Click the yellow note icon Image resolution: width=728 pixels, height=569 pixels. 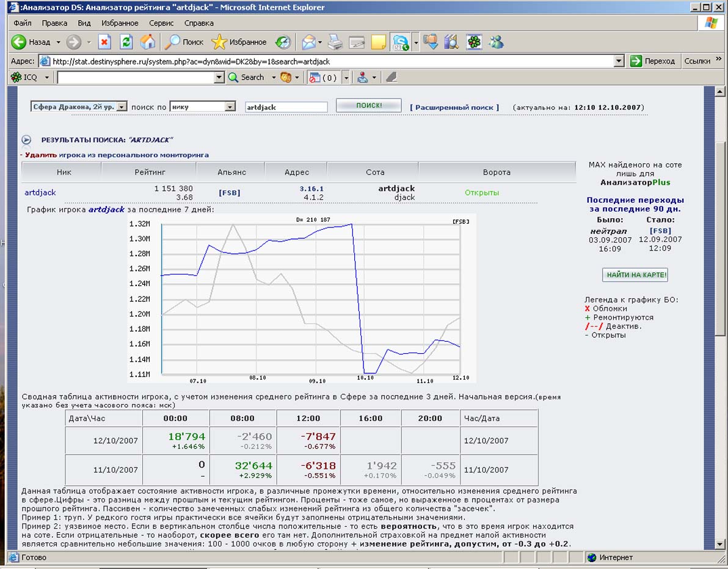(379, 42)
